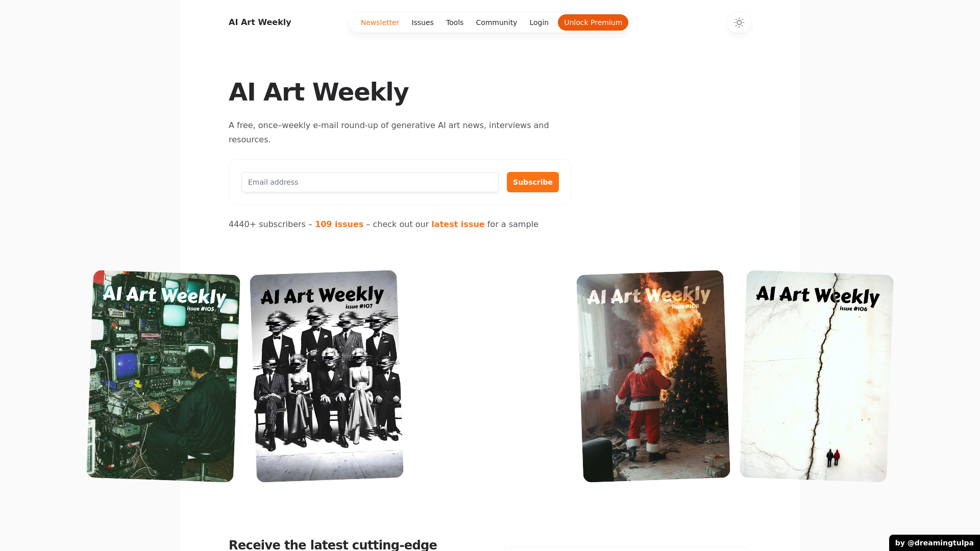Open issue #106 cracked ice cover

[817, 376]
